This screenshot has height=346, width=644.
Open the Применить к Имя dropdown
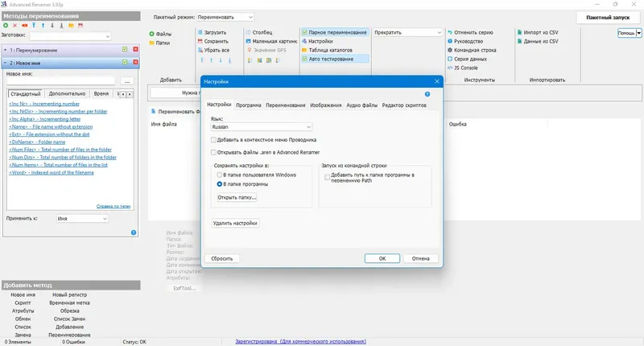(82, 219)
